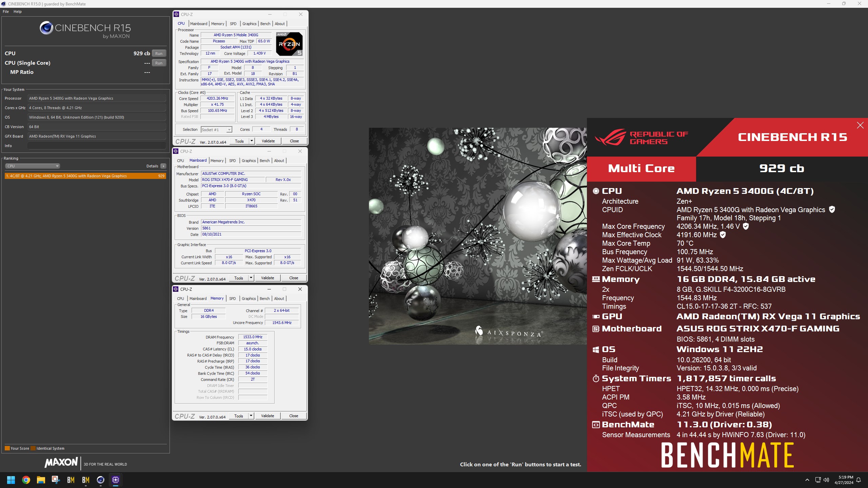Image resolution: width=868 pixels, height=488 pixels.
Task: Open Graphics tab in Memory CPU-Z window
Action: [249, 299]
